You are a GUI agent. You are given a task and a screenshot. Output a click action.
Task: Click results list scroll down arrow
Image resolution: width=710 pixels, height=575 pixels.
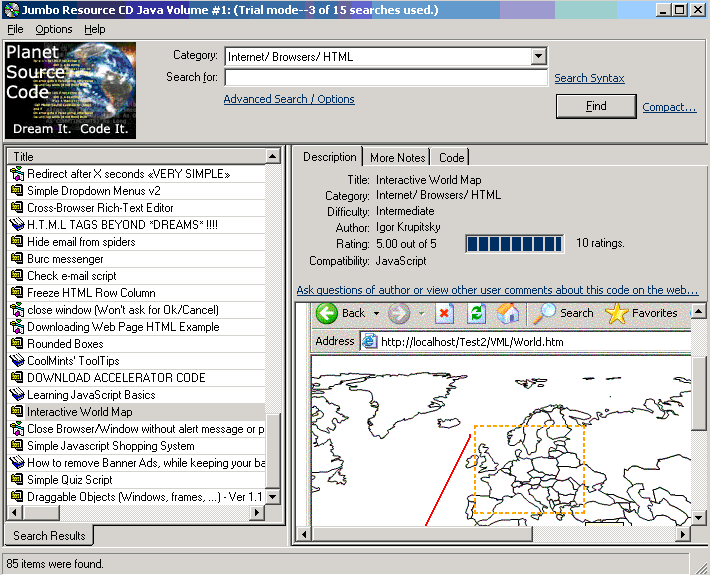tap(273, 497)
